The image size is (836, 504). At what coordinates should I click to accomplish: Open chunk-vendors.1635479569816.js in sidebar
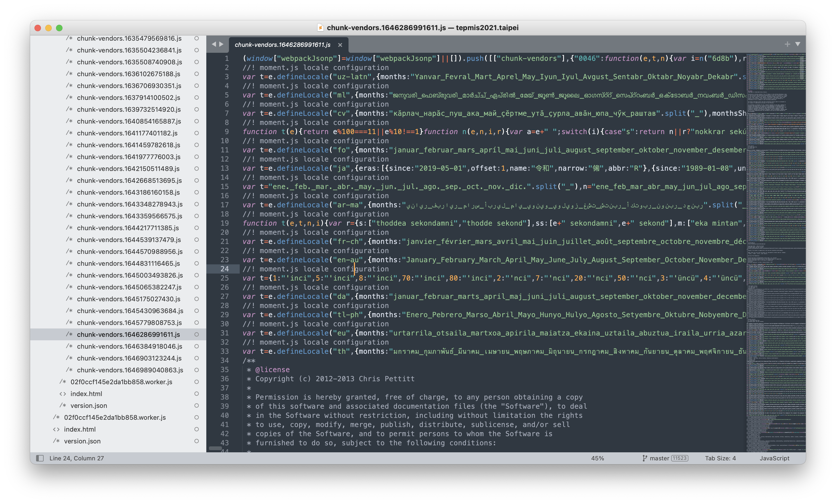coord(129,38)
